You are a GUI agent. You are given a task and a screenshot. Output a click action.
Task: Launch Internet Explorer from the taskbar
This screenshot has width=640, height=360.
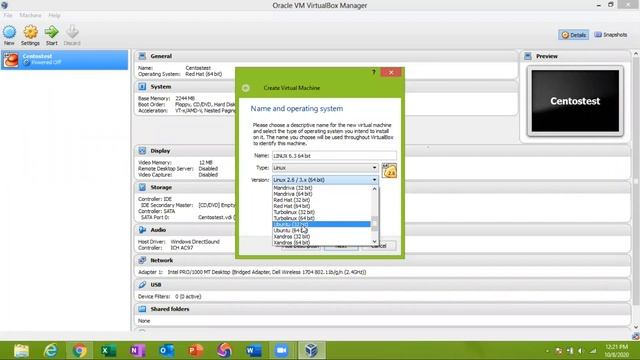51,351
